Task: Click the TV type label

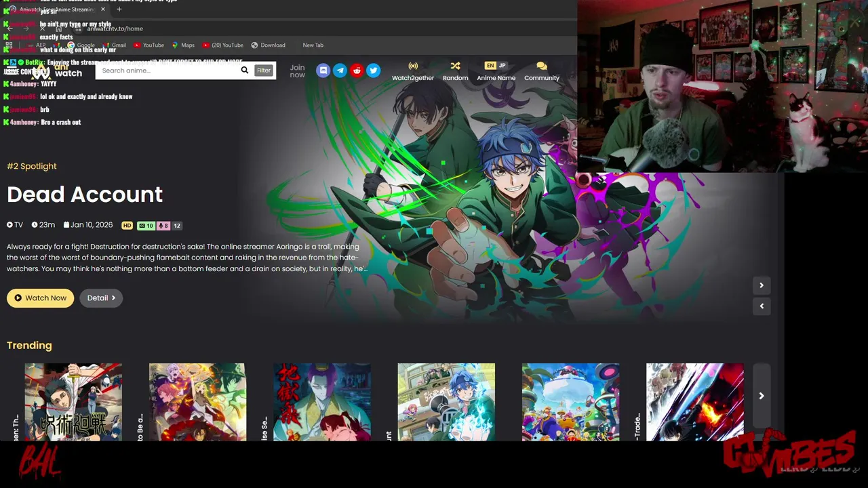Action: pos(15,225)
